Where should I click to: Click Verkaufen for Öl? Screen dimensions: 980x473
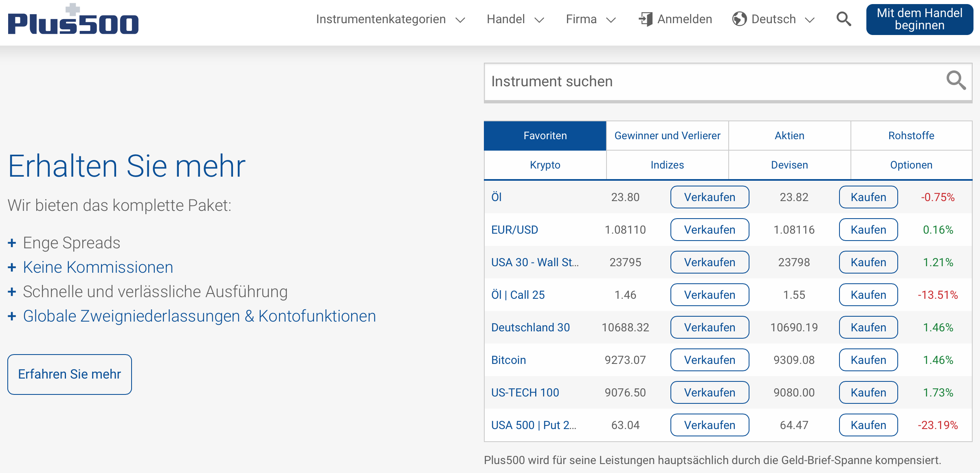click(710, 197)
